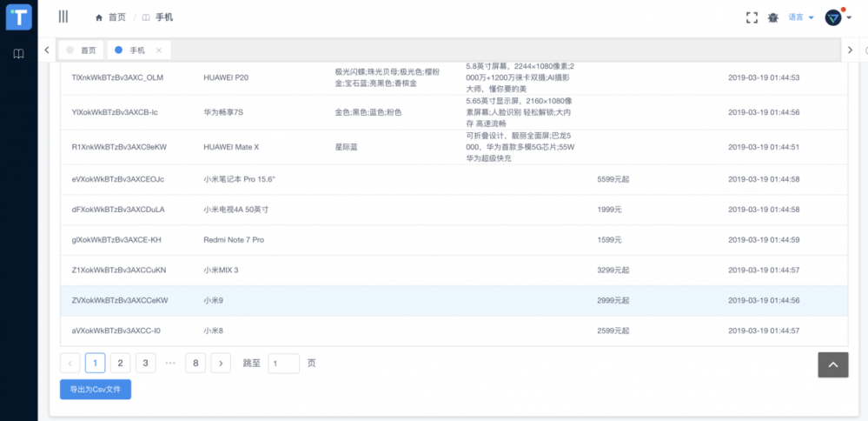Click the 2599元起 price cell
Screen dimensions: 868x421
point(613,331)
